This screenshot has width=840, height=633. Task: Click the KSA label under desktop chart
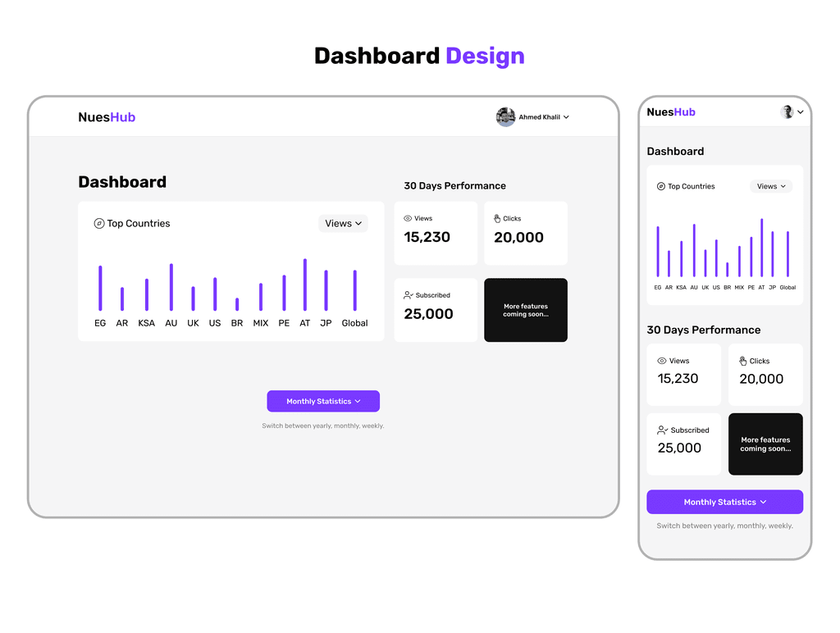click(x=146, y=323)
